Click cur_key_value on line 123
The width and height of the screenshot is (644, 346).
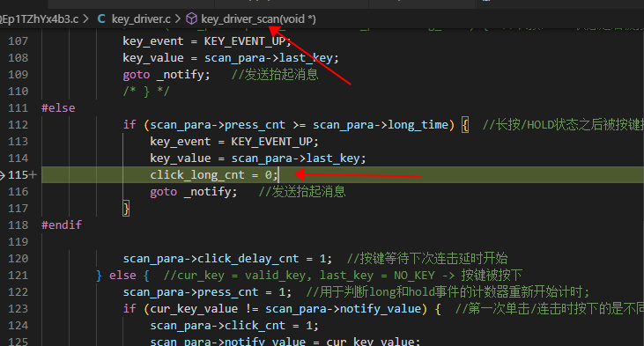(x=194, y=309)
